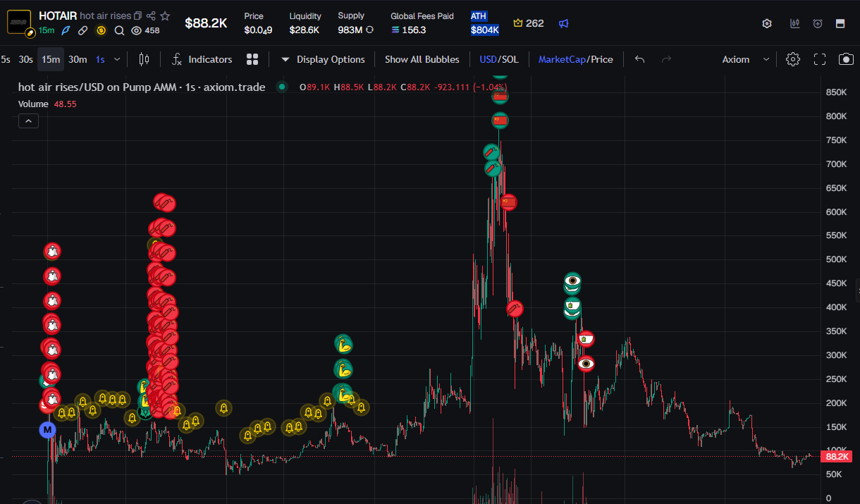
Task: Change the candlestick chart type
Action: (x=145, y=59)
